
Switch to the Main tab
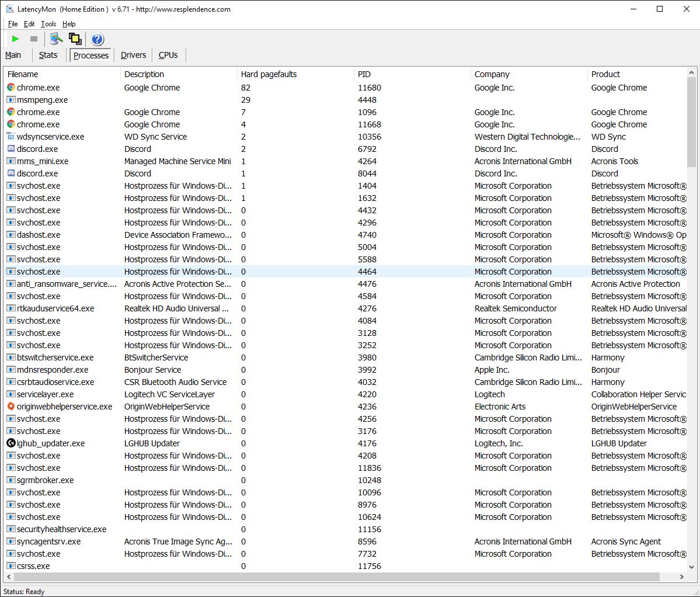coord(13,55)
